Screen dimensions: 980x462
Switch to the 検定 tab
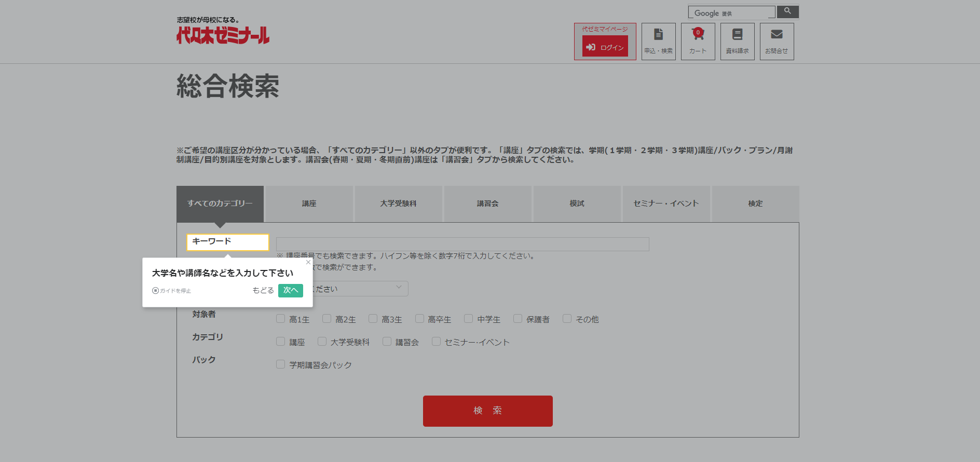[x=756, y=203]
